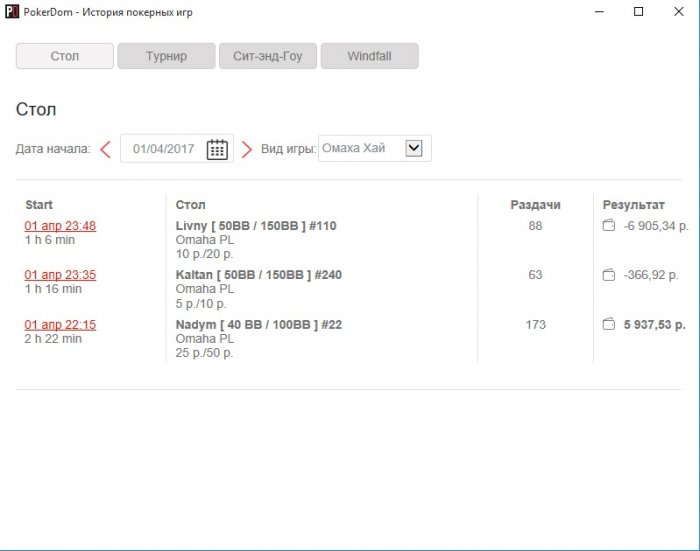This screenshot has height=551, width=700.
Task: Click wallet icon in Livny result row
Action: pos(608,225)
